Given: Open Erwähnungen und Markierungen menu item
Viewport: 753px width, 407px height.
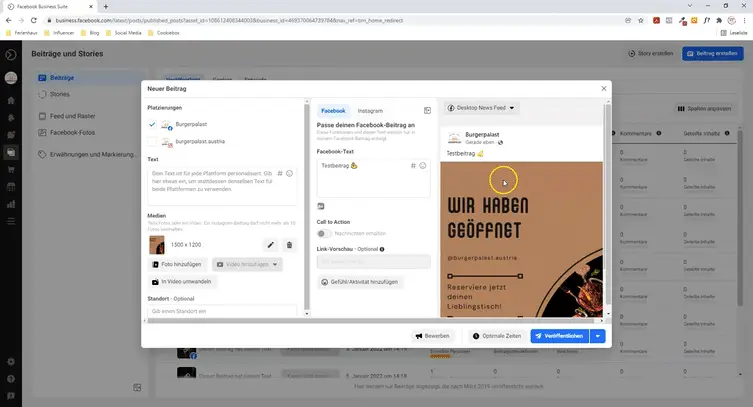Looking at the screenshot, I should click(x=89, y=155).
